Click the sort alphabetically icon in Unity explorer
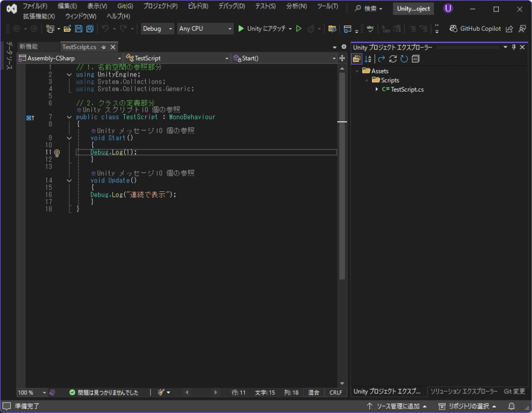The image size is (532, 413). (368, 59)
